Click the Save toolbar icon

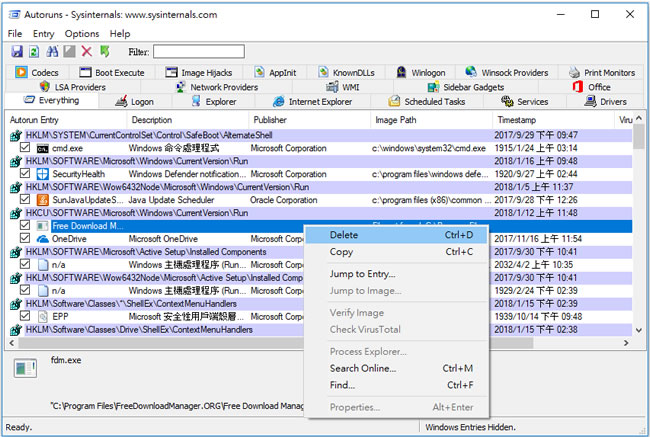(x=17, y=51)
